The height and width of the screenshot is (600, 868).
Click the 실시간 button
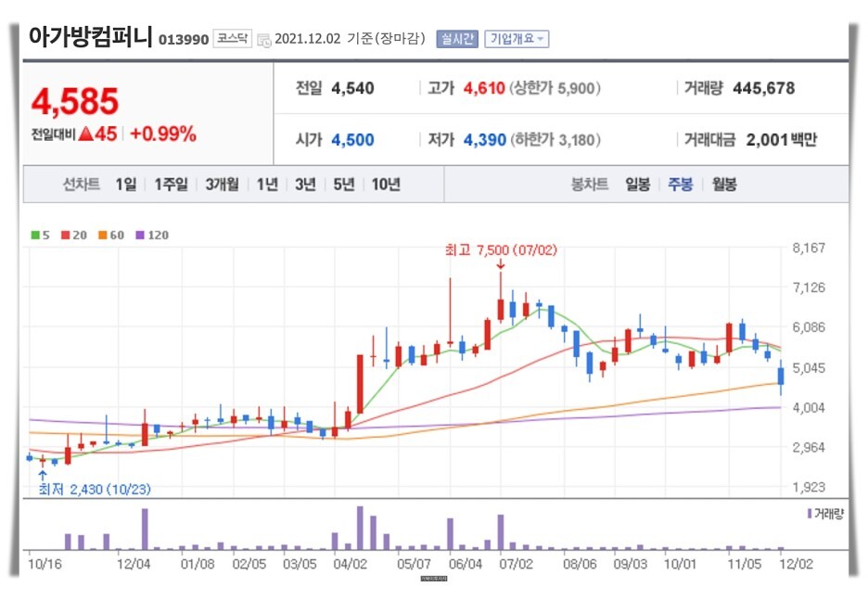[456, 39]
